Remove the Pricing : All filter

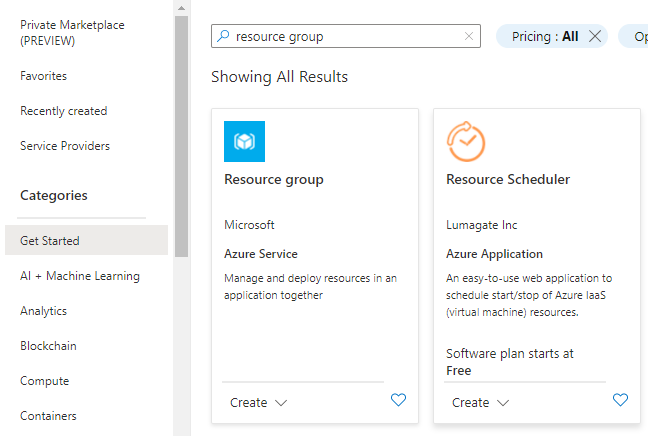pyautogui.click(x=595, y=36)
